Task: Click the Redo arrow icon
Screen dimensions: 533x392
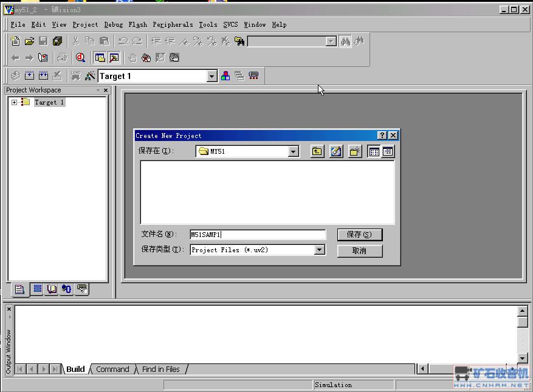Action: pos(137,41)
